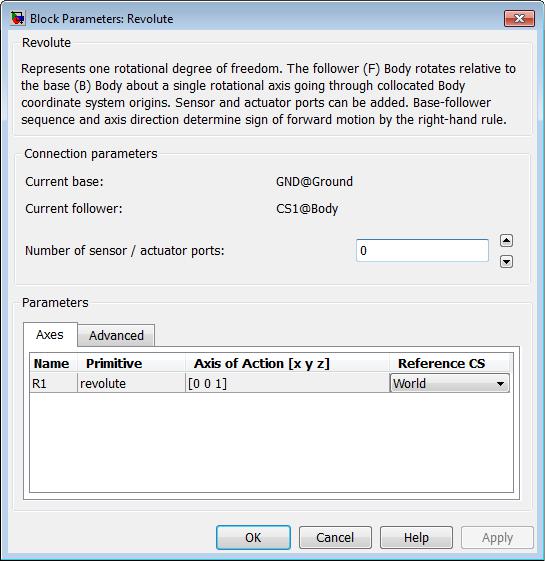
Task: Select the R1 name cell
Action: click(54, 384)
